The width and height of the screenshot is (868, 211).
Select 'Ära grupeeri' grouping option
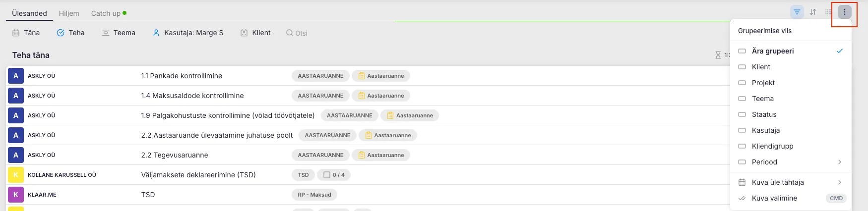tap(772, 51)
